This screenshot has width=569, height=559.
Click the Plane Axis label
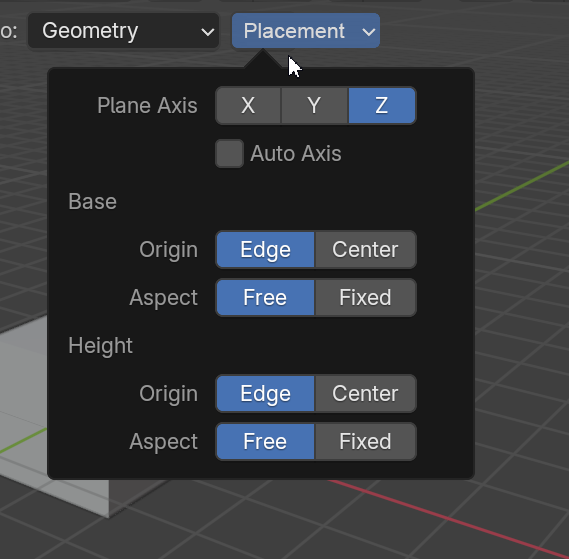tap(147, 106)
